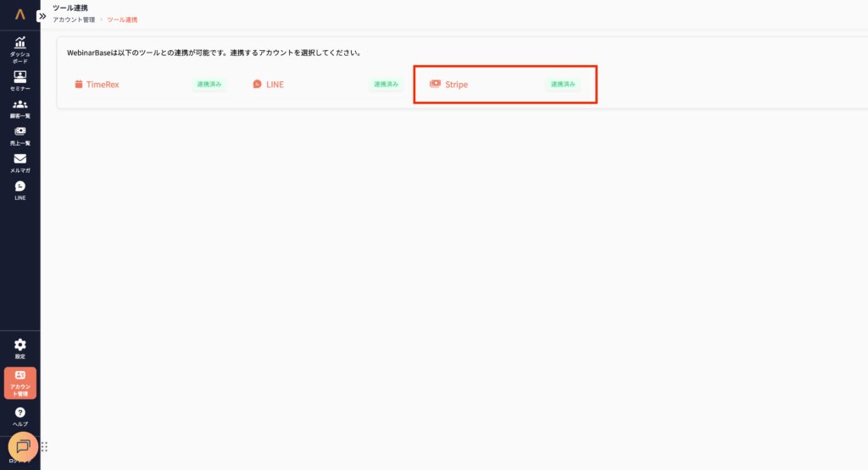Open the TimeRex integration link
Viewport: 868px width, 470px height.
pos(102,85)
